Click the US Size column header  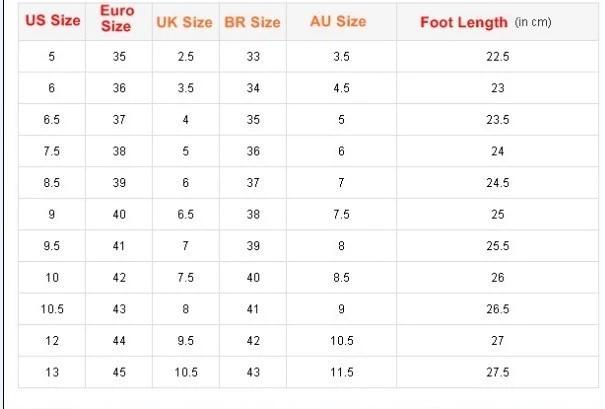[52, 21]
